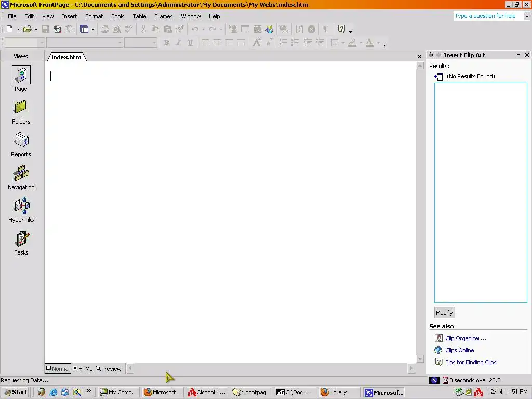Click the Format Painter brush icon
Image resolution: width=532 pixels, height=399 pixels.
pyautogui.click(x=180, y=29)
